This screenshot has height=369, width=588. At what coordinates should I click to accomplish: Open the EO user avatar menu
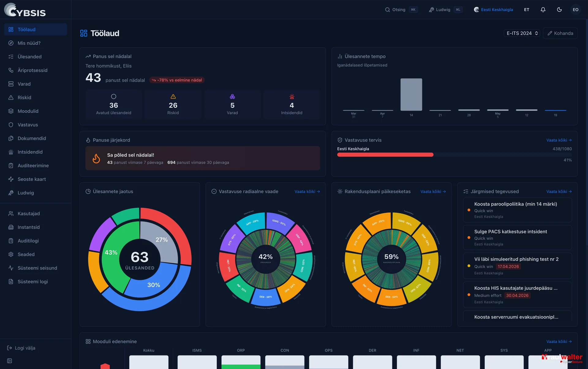575,9
